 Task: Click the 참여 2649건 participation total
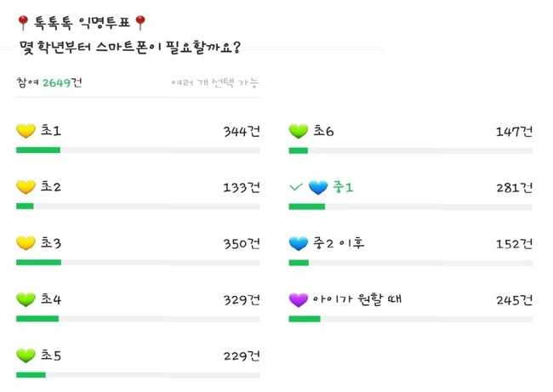point(49,82)
